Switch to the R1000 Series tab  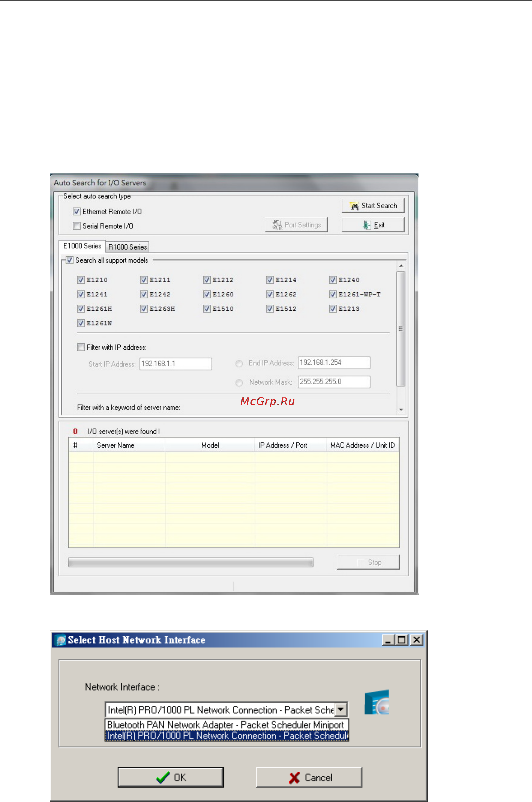click(x=127, y=247)
